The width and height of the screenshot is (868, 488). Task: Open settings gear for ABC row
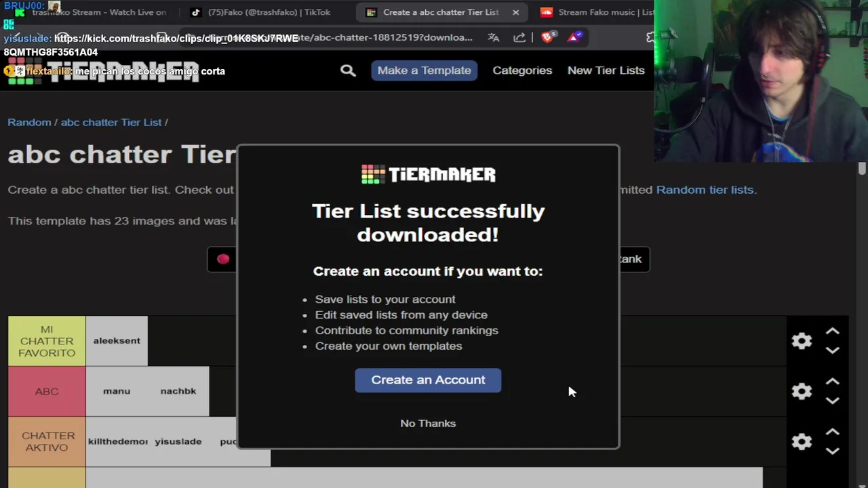[802, 391]
